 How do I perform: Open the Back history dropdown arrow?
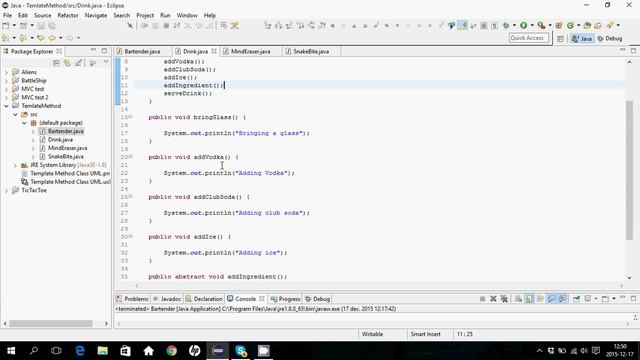[x=60, y=38]
